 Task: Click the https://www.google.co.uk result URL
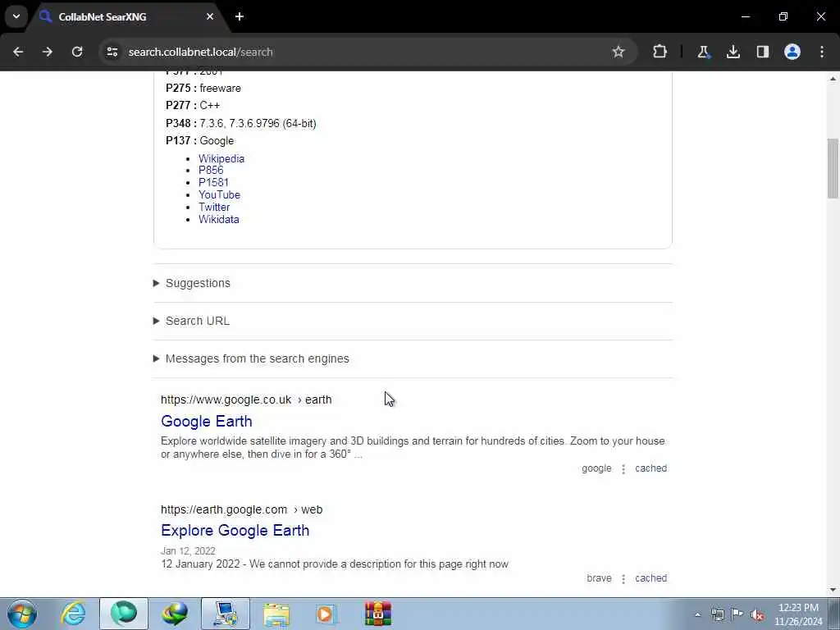pos(246,399)
